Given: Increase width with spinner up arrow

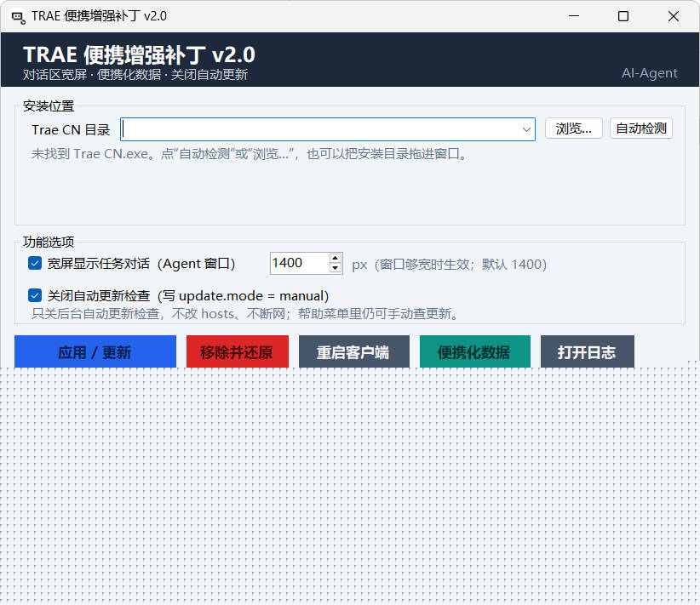Looking at the screenshot, I should (x=335, y=259).
